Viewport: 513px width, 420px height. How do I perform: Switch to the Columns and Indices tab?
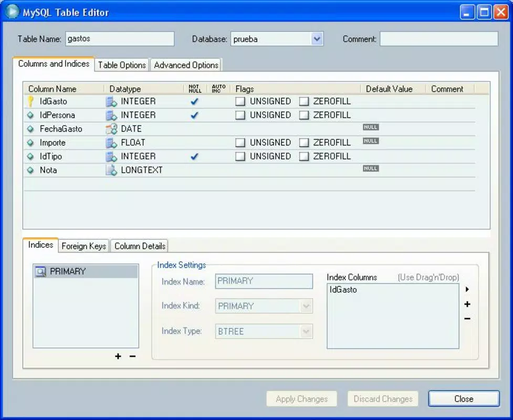point(54,64)
